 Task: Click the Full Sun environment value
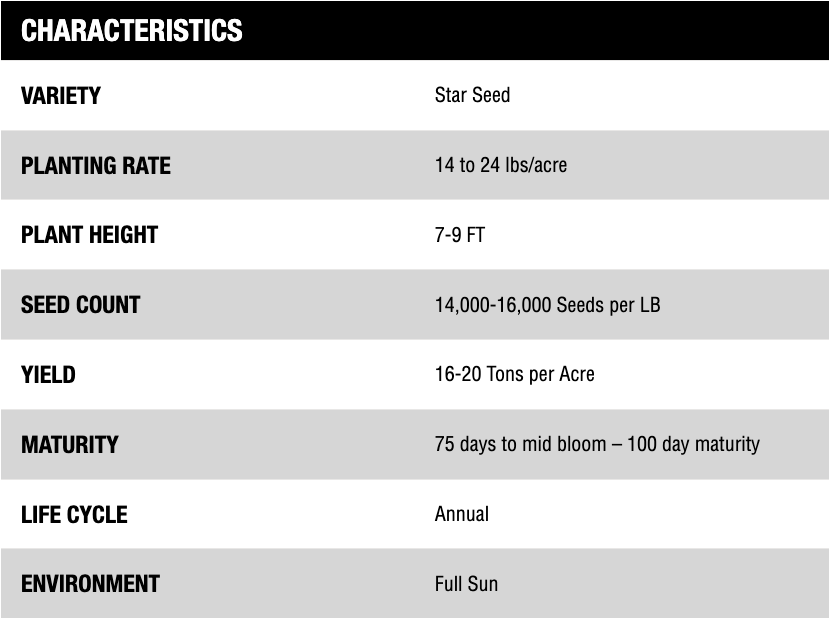[x=466, y=584]
